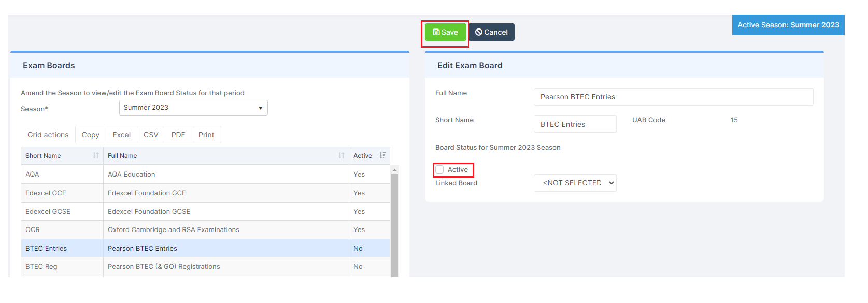
Task: Tick the Active checkbox
Action: point(439,169)
